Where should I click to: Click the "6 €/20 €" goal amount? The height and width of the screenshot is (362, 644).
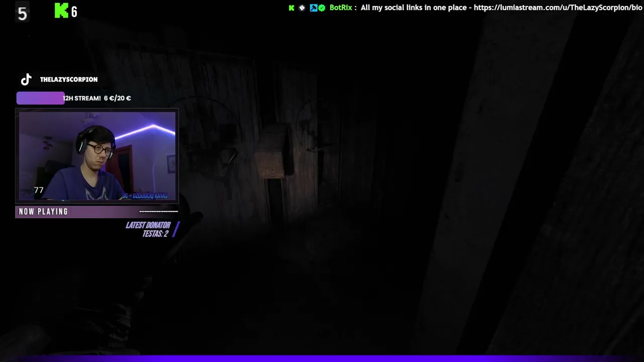coord(117,99)
